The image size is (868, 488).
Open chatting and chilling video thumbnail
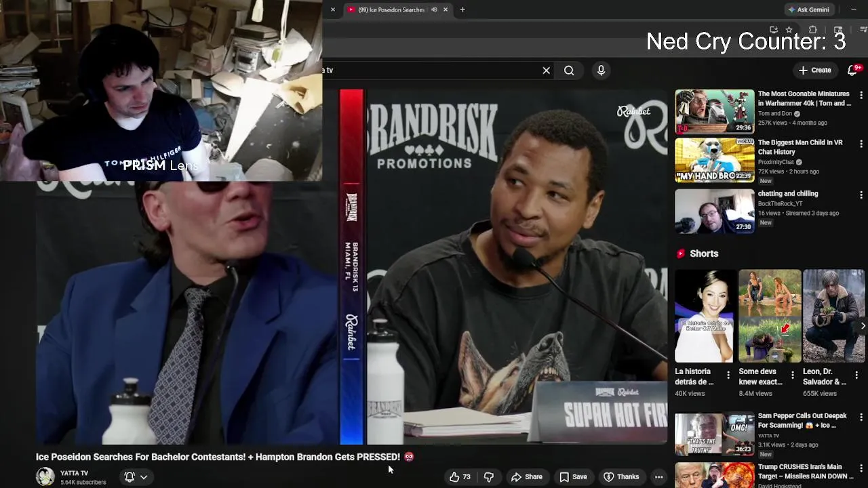[714, 211]
